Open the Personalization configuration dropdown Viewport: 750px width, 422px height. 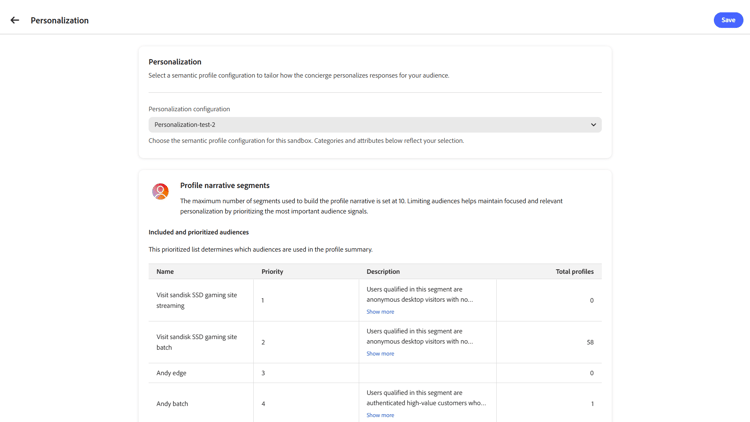[375, 125]
